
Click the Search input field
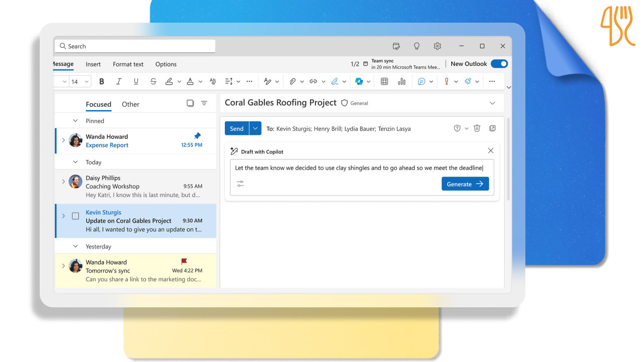135,46
